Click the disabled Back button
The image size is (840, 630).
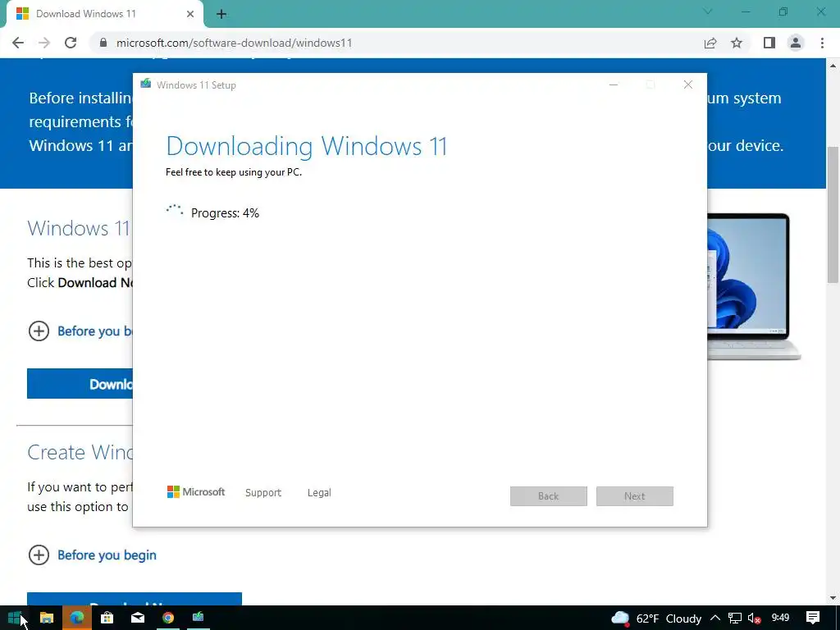549,496
